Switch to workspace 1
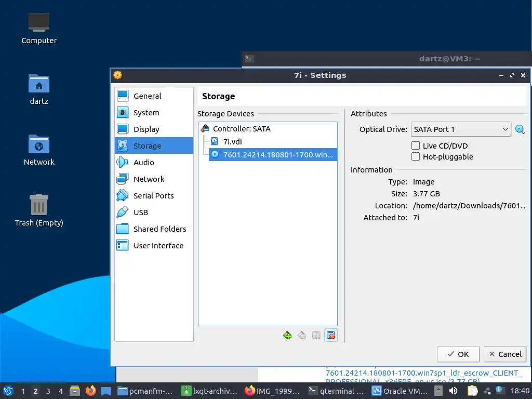 tap(23, 391)
